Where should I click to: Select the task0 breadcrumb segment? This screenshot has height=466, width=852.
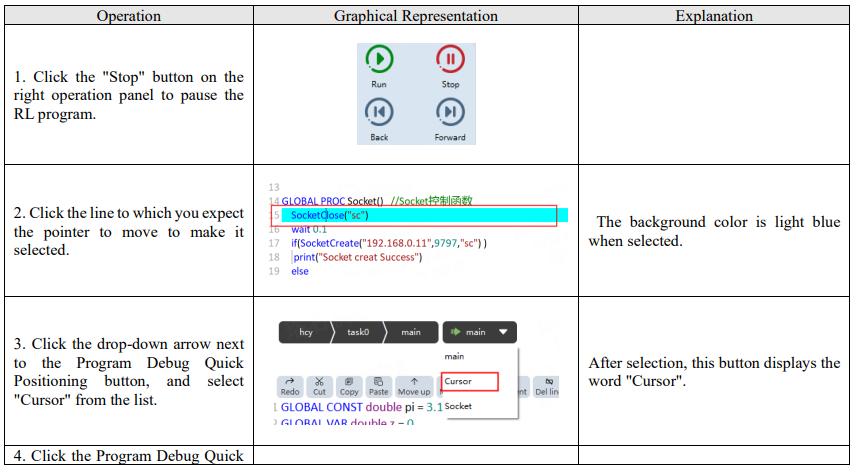(358, 332)
